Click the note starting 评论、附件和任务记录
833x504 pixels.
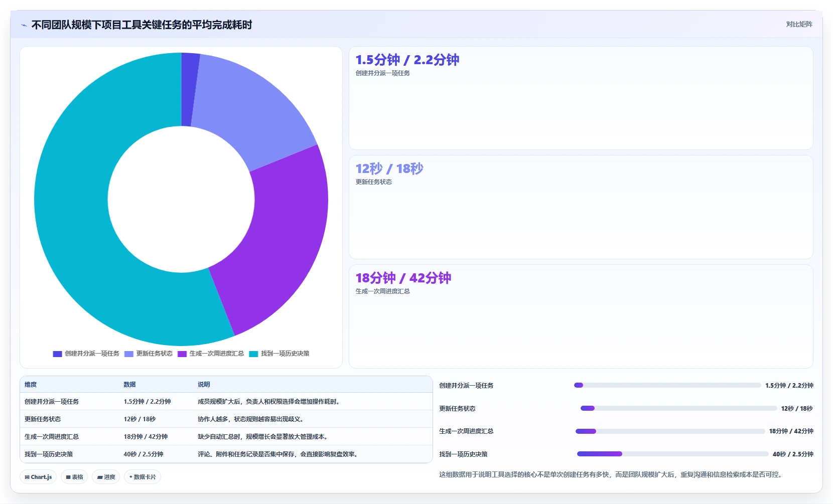pyautogui.click(x=279, y=454)
